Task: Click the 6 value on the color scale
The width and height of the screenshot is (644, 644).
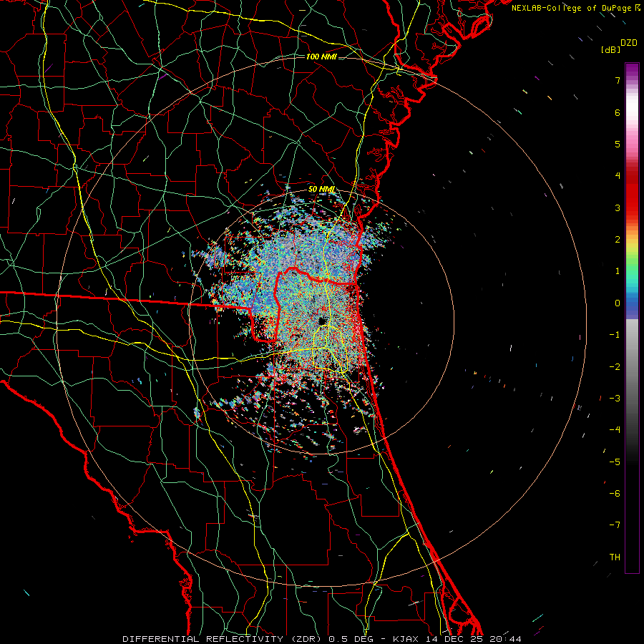Action: [618, 112]
